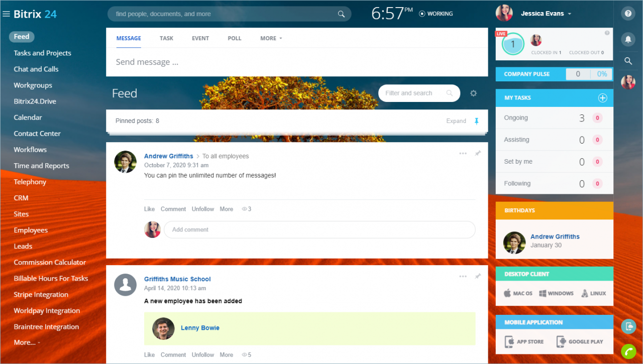Click the magnifier in the top search bar
This screenshot has height=364, width=643.
[x=342, y=14]
